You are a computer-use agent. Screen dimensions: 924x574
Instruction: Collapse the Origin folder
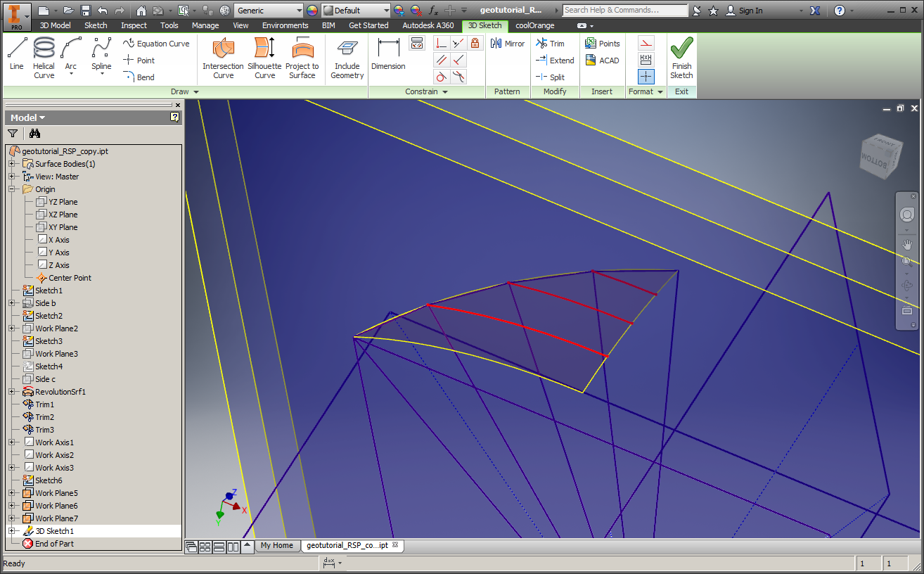click(x=11, y=189)
